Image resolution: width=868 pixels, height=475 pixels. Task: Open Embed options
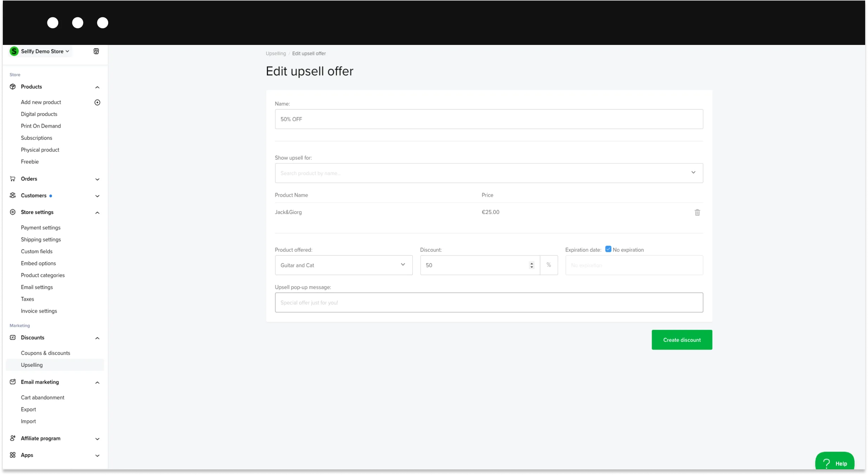click(x=38, y=263)
